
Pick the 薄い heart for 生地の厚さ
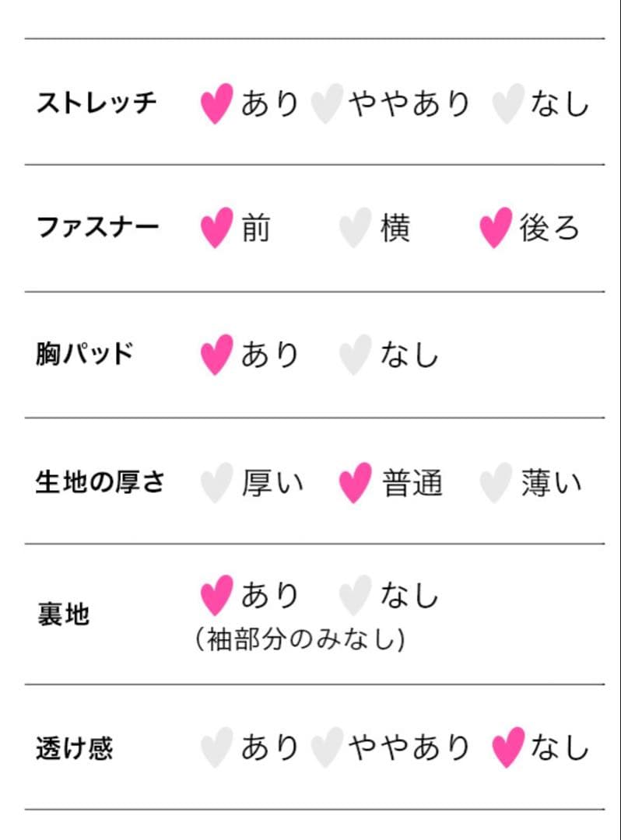pyautogui.click(x=495, y=483)
